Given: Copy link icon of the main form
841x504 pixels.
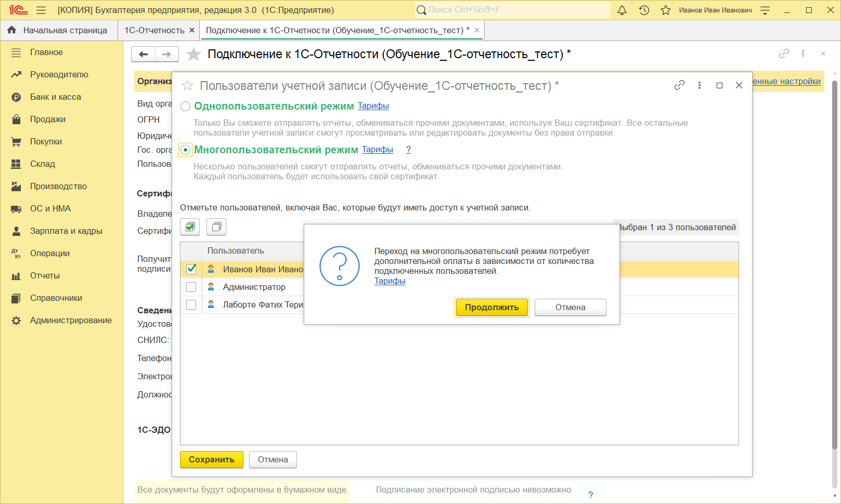Looking at the screenshot, I should 784,54.
